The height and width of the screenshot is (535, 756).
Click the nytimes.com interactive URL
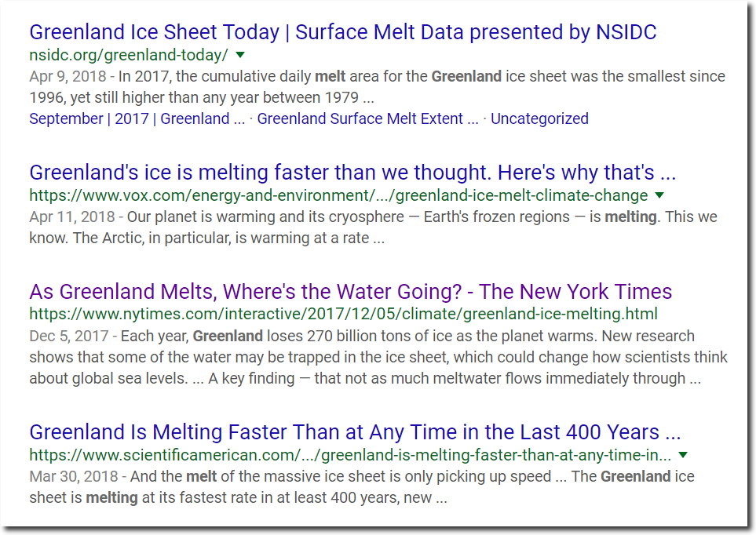pos(343,314)
